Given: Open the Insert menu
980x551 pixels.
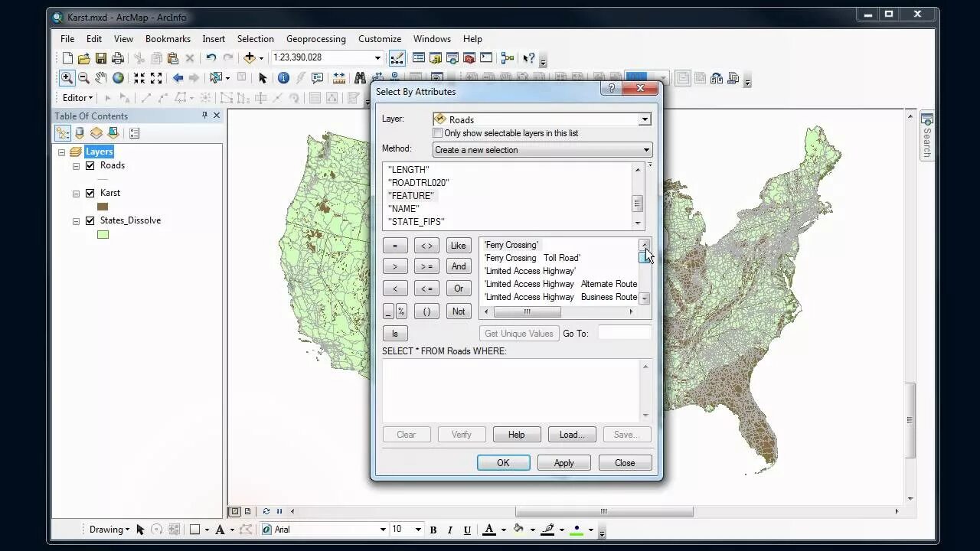Looking at the screenshot, I should tap(214, 39).
